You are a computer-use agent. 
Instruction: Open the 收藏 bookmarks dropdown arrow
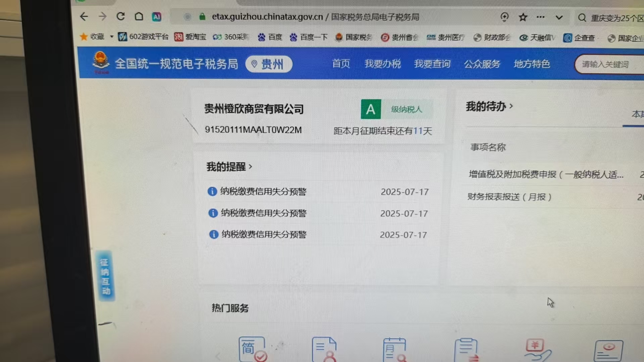[111, 37]
